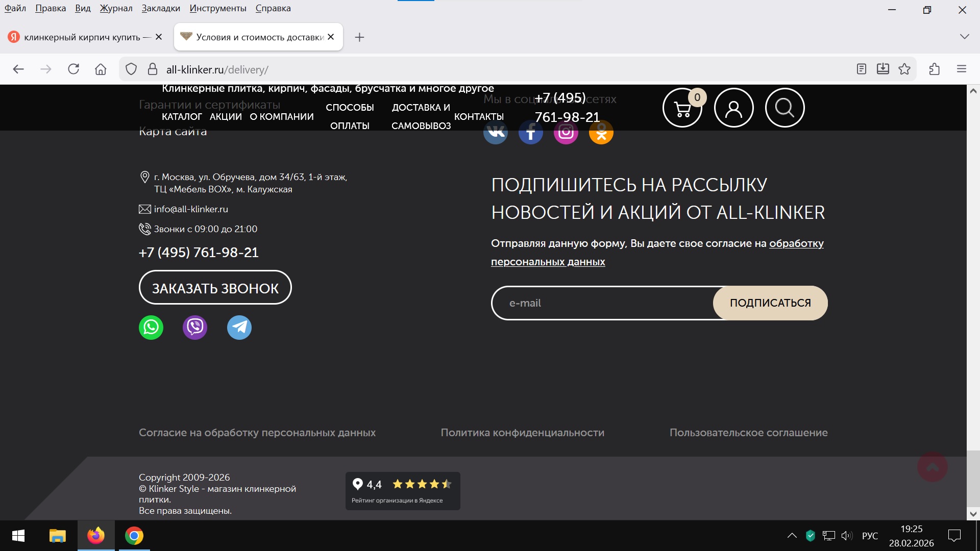The height and width of the screenshot is (551, 980).
Task: Click the red scroll-to-top button
Action: pos(932,467)
